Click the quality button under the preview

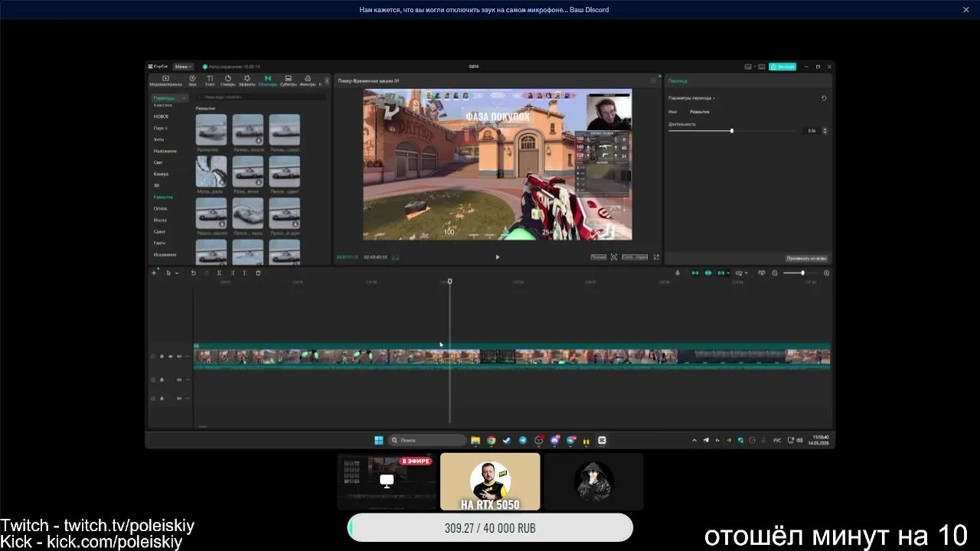(x=599, y=257)
